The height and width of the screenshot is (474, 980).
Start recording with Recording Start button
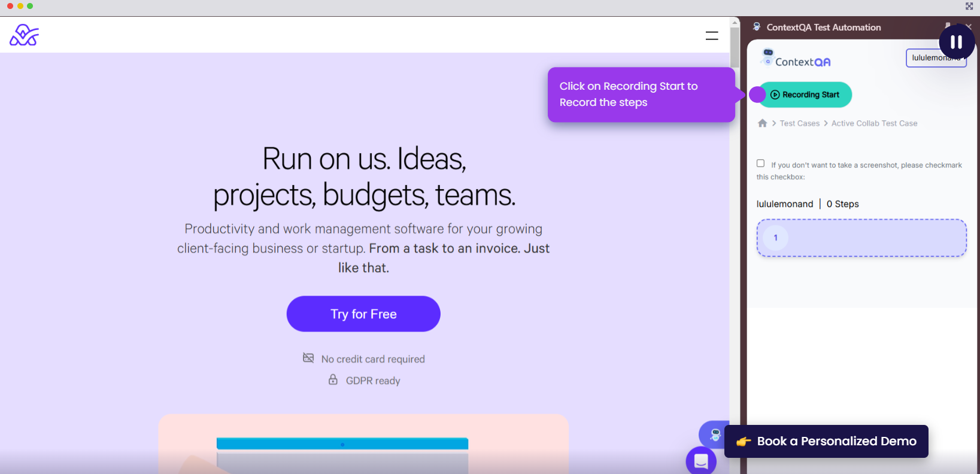(x=805, y=95)
